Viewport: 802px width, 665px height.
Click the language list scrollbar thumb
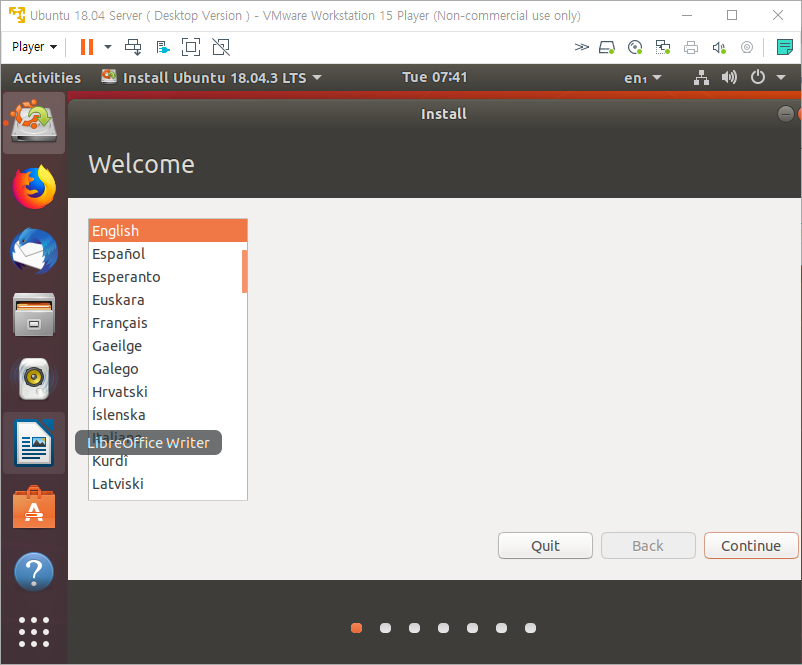tap(244, 271)
